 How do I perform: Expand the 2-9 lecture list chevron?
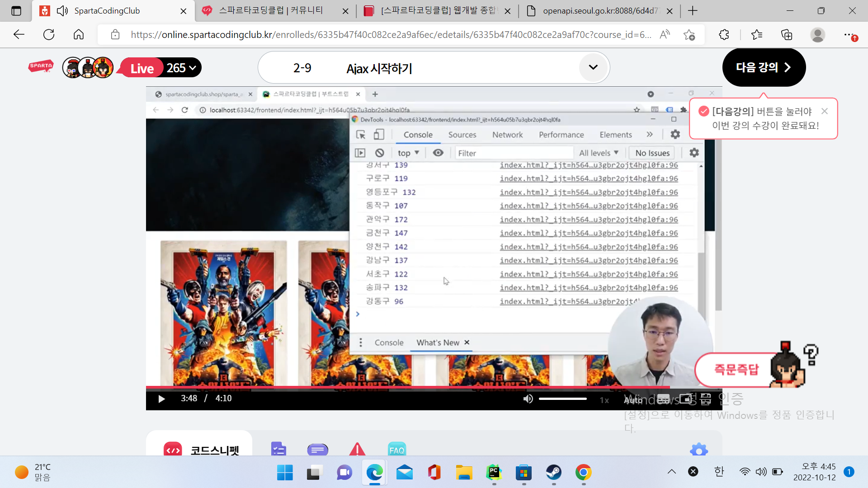[593, 67]
